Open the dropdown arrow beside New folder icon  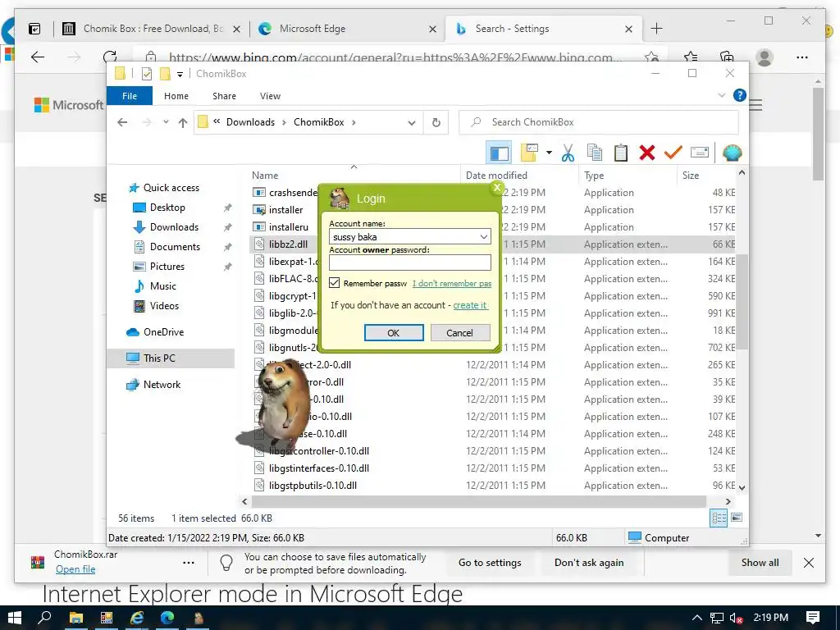549,153
